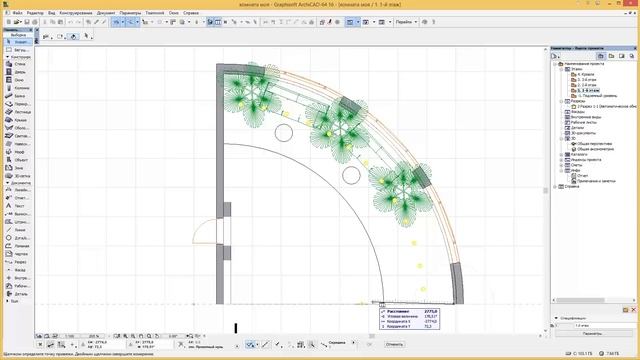
Task: Open the Конструирование menu
Action: pos(76,13)
